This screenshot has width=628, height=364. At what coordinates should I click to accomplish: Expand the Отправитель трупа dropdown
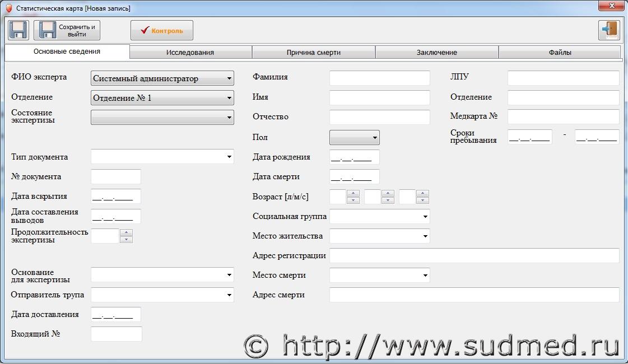click(x=230, y=295)
